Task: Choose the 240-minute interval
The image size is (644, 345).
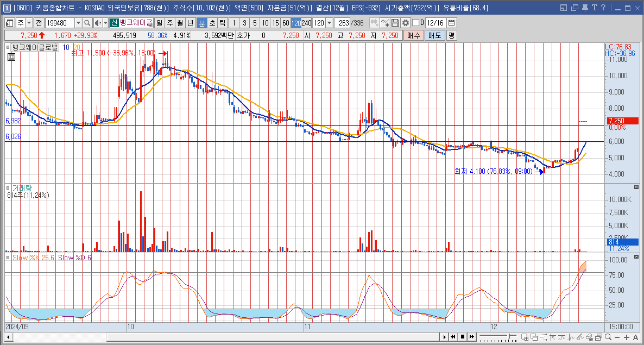Action: (306, 23)
